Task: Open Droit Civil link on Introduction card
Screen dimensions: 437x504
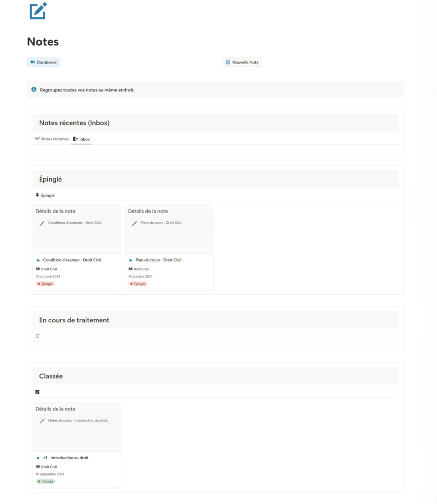Action: [x=49, y=467]
